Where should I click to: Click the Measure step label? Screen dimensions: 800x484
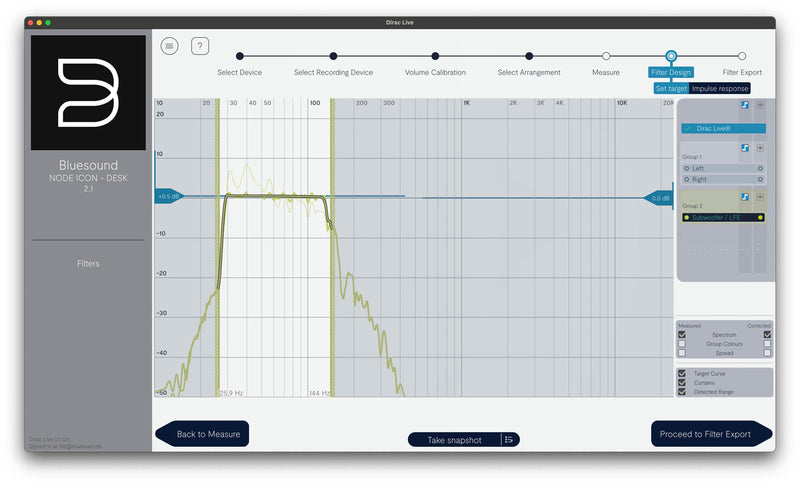coord(606,72)
